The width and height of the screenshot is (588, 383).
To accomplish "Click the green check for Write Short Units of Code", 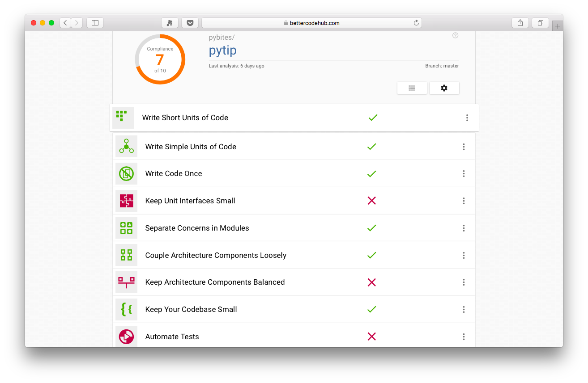I will coord(373,118).
